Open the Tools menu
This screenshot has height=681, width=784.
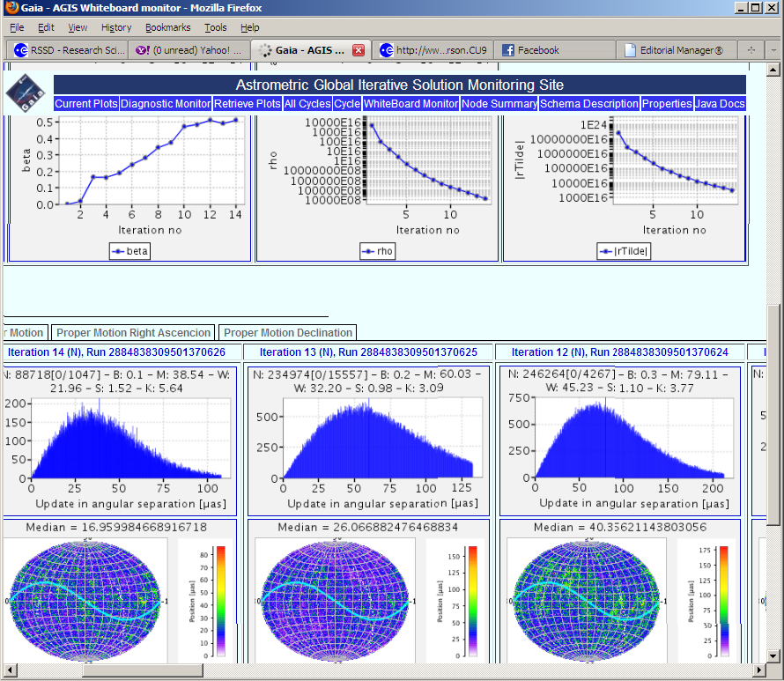[215, 27]
